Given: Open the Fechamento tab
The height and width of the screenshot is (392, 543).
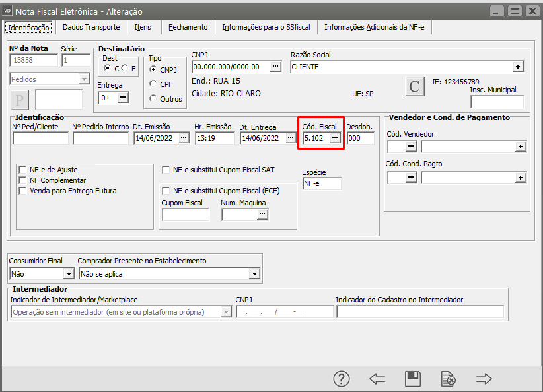Looking at the screenshot, I should [188, 27].
